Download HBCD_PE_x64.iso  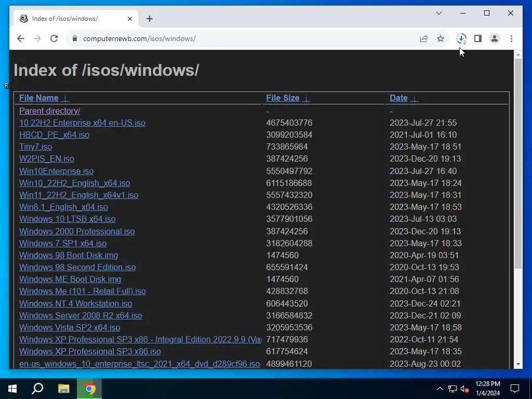point(54,135)
